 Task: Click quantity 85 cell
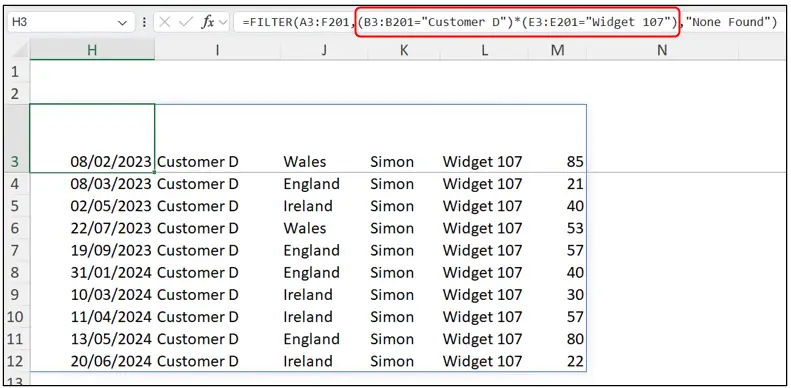(x=557, y=138)
